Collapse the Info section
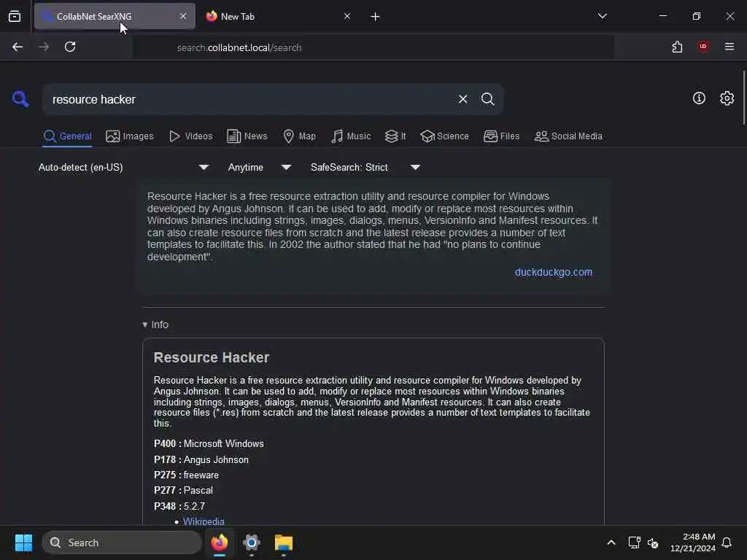The height and width of the screenshot is (560, 747). (155, 324)
